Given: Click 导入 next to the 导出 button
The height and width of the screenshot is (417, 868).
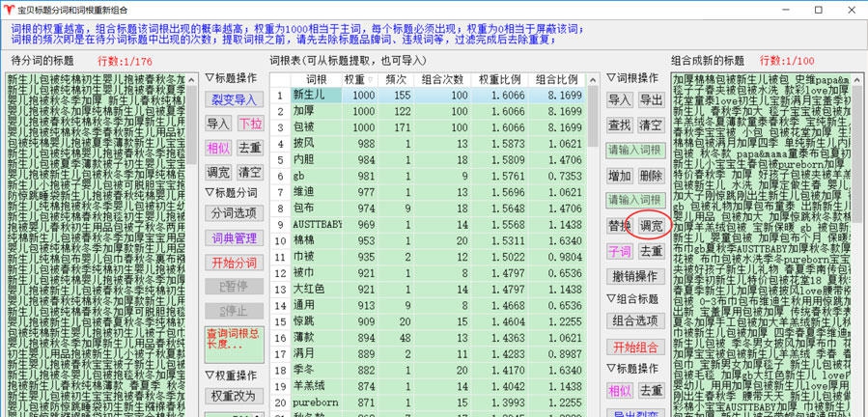Looking at the screenshot, I should 620,100.
